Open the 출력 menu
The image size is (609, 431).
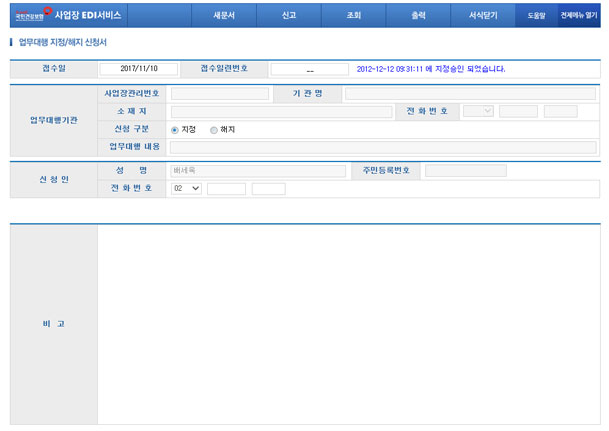tap(418, 16)
